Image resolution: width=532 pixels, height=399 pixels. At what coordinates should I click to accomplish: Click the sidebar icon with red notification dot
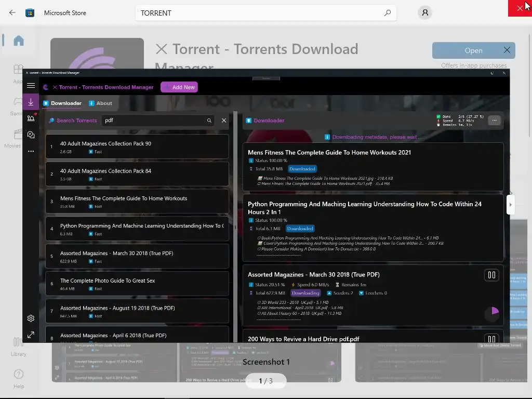pos(31,118)
